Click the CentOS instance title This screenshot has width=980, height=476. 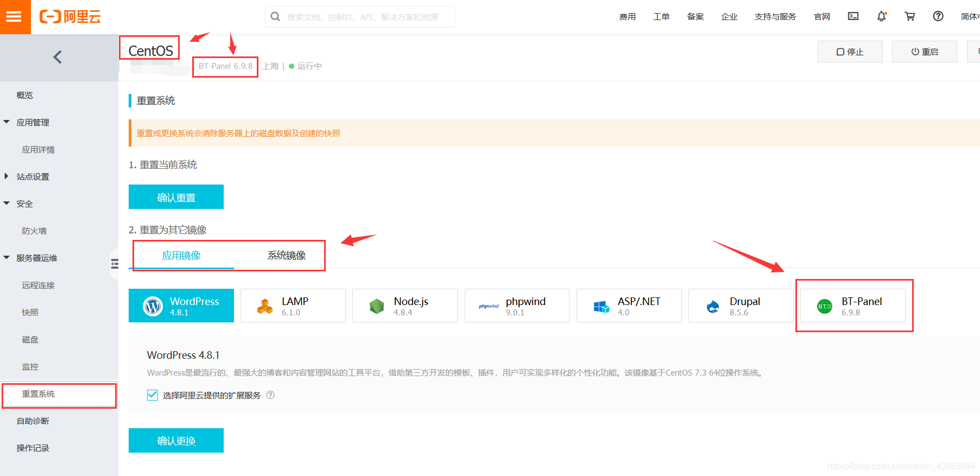pyautogui.click(x=150, y=50)
